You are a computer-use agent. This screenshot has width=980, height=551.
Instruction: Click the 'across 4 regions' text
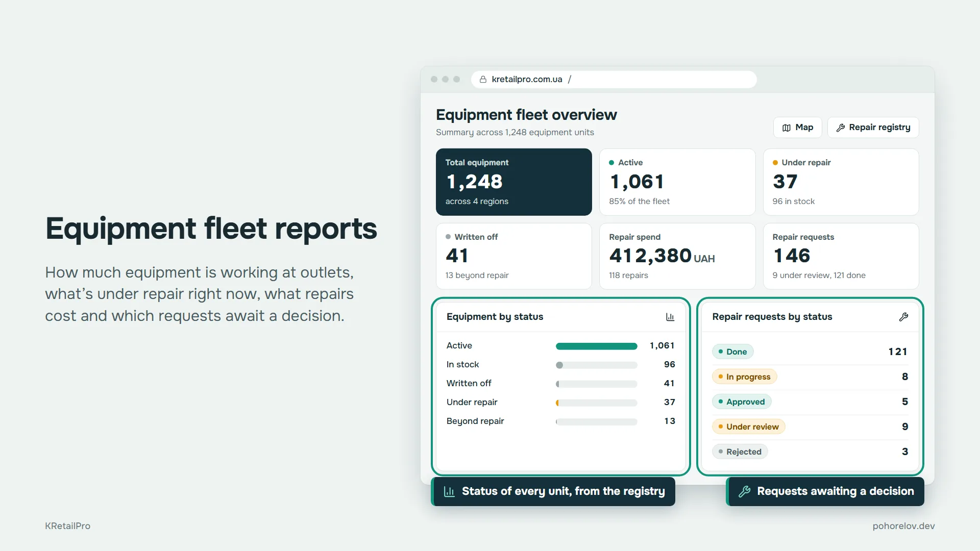coord(477,202)
